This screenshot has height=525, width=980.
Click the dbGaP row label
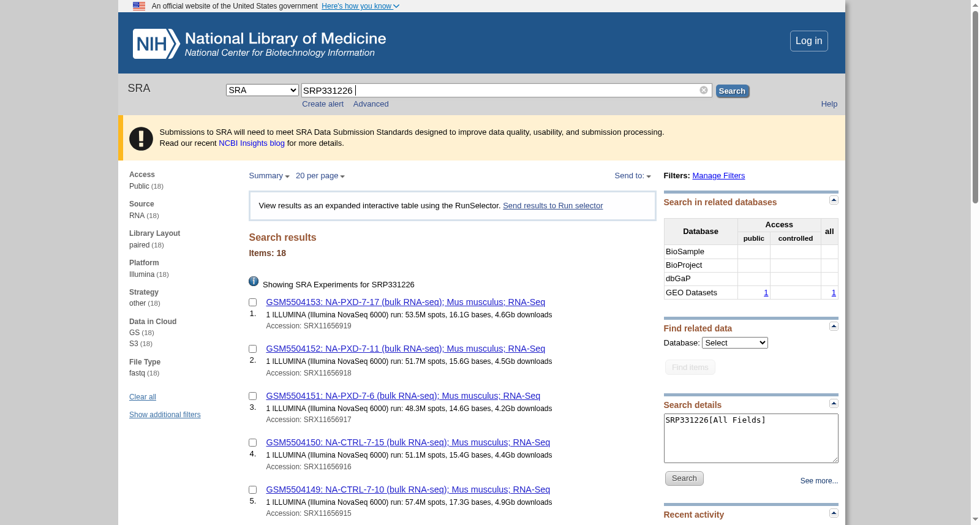(x=678, y=279)
